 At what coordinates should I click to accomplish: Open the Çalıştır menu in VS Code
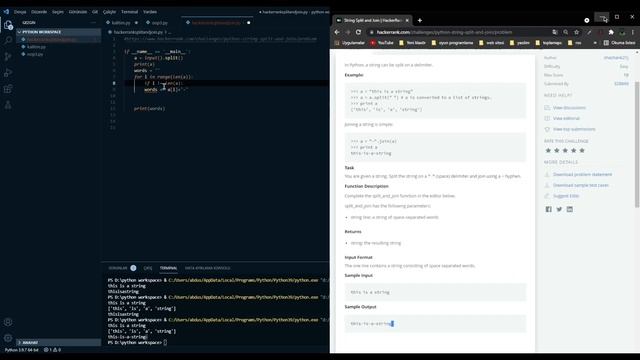click(x=109, y=12)
